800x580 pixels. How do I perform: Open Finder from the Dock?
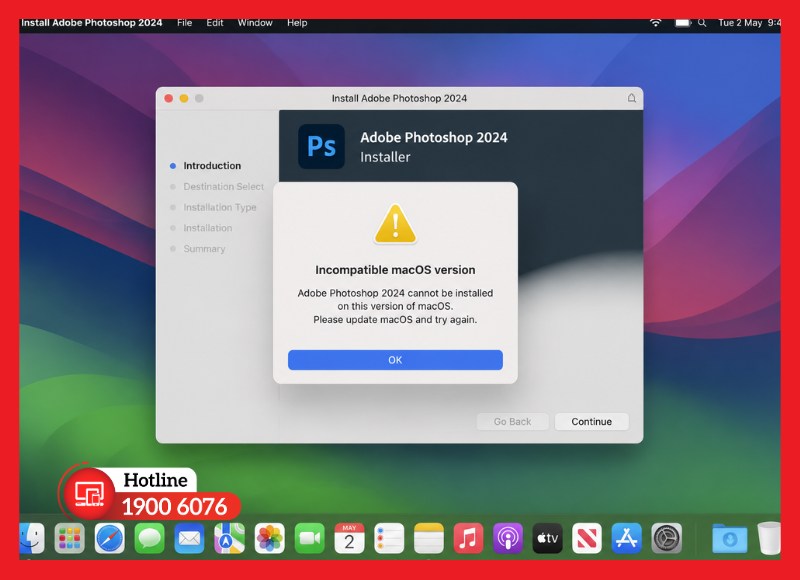32,538
